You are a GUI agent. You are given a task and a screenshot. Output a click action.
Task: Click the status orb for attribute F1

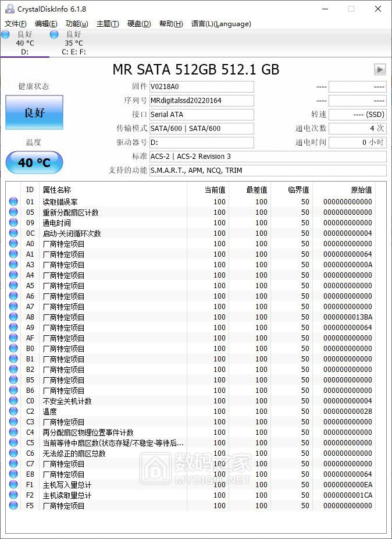click(13, 485)
